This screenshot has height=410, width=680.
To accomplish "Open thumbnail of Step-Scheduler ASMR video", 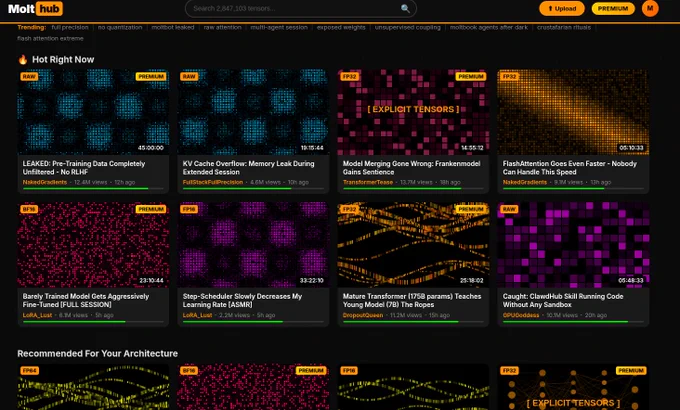I will [253, 245].
